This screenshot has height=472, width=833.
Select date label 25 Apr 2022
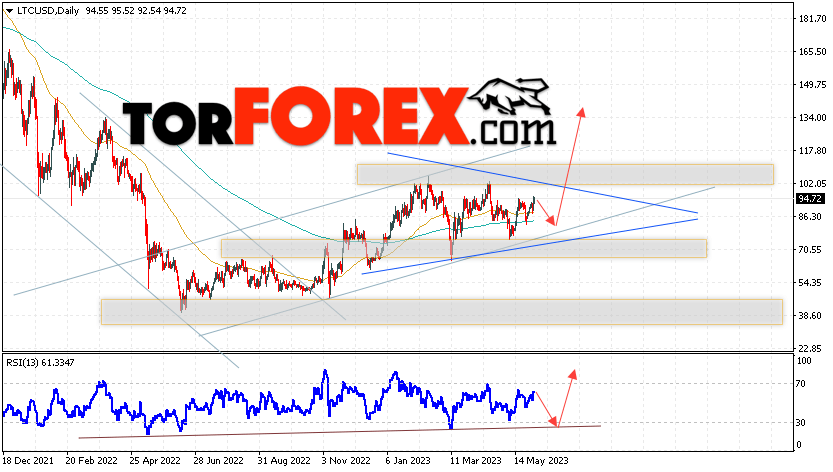point(155,461)
